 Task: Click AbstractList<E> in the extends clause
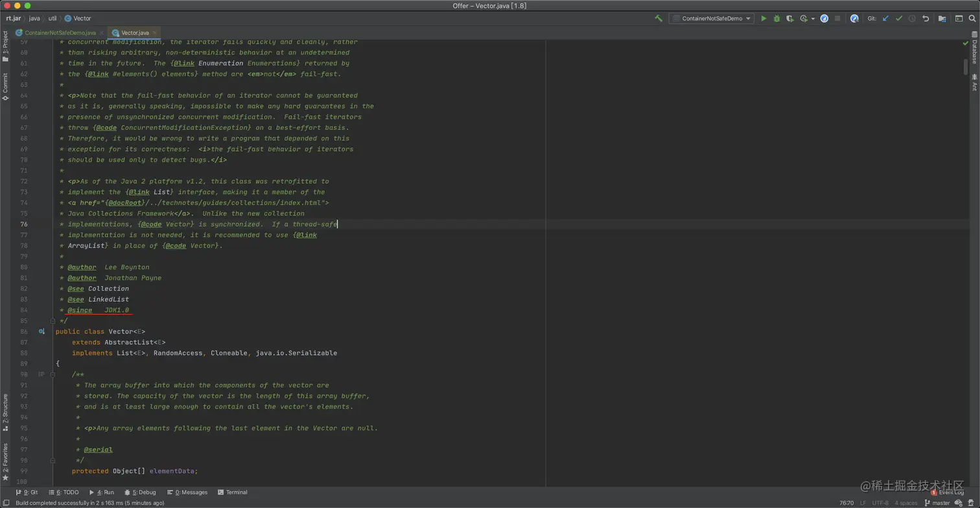pos(135,342)
